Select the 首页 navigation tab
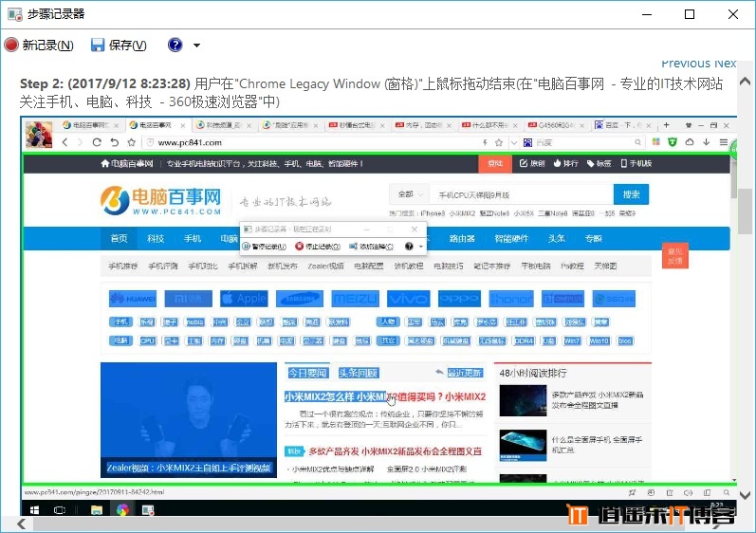The width and height of the screenshot is (756, 533). click(120, 239)
